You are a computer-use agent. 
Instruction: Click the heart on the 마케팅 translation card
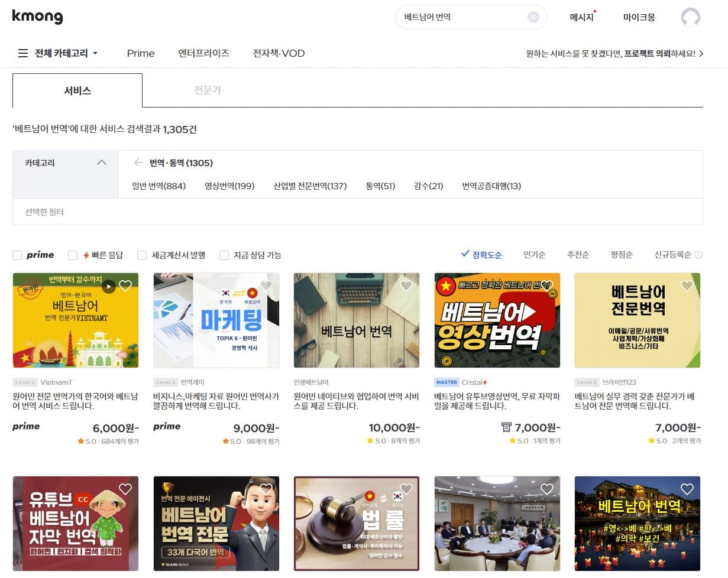(266, 286)
